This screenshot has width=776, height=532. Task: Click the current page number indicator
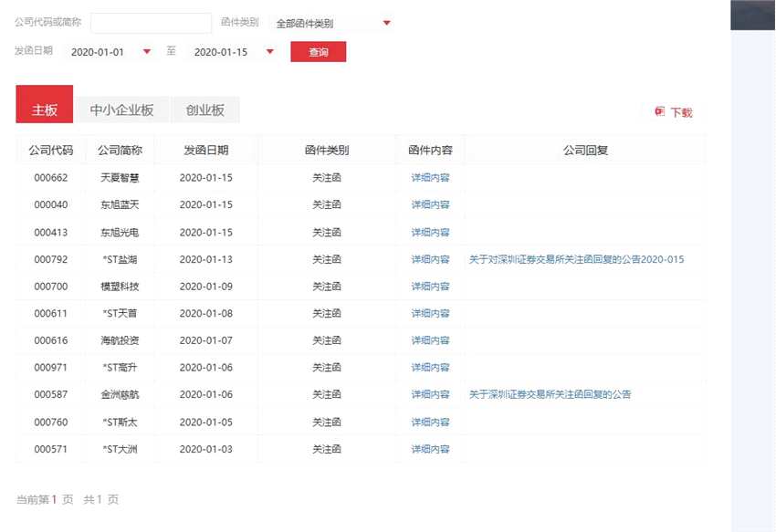pyautogui.click(x=54, y=499)
